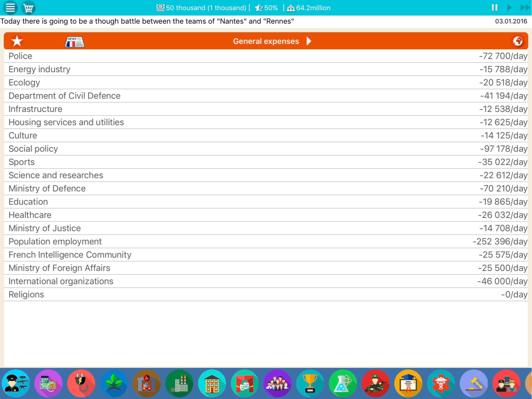Screen dimensions: 532x399
Task: Select Department of Civil Defence row
Action: click(x=266, y=96)
